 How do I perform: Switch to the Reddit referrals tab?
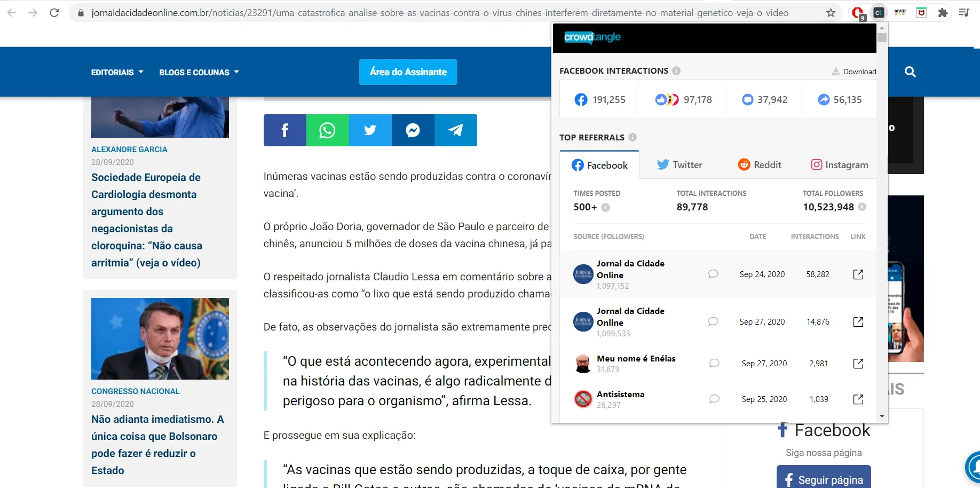[x=760, y=165]
